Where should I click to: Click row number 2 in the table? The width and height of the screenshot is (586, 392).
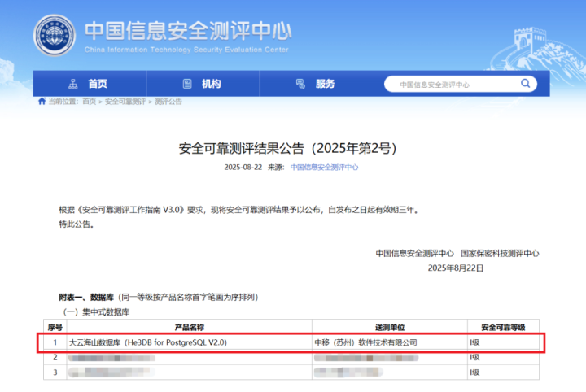click(55, 357)
